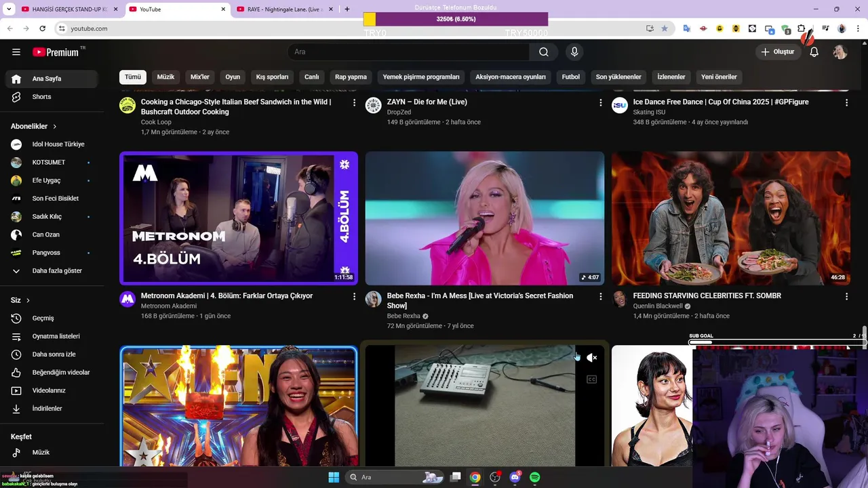Bookmark this page with the star
868x488 pixels.
pyautogui.click(x=665, y=28)
